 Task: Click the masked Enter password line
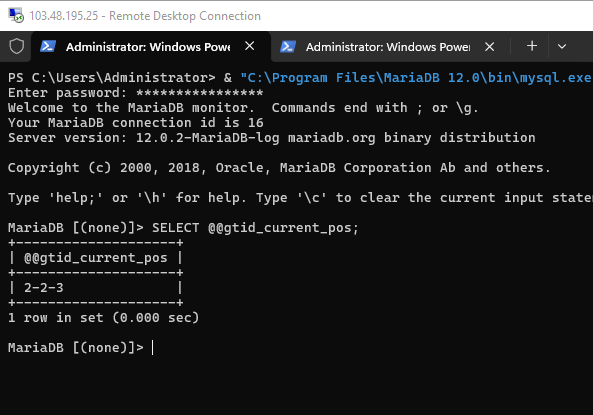pyautogui.click(x=135, y=93)
